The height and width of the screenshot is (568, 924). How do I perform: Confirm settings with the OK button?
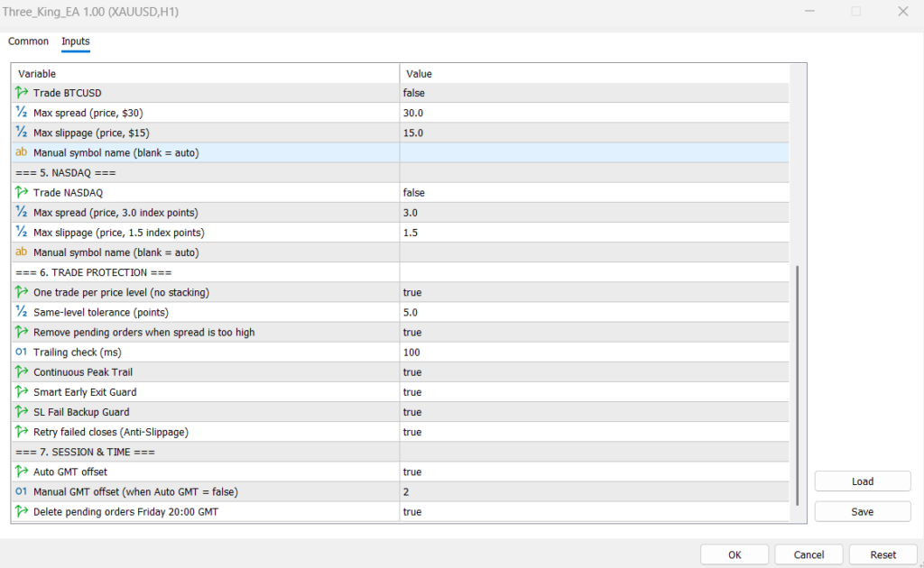tap(735, 554)
